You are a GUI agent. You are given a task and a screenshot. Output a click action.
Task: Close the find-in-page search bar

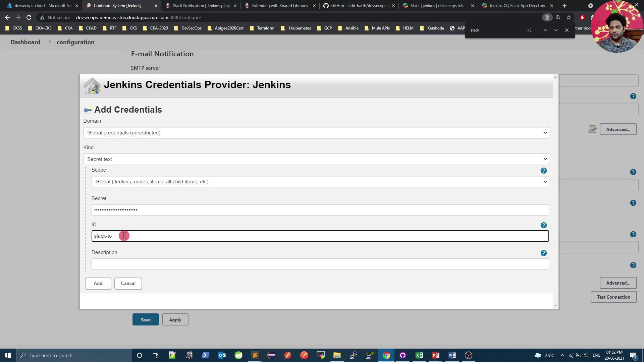tap(567, 30)
